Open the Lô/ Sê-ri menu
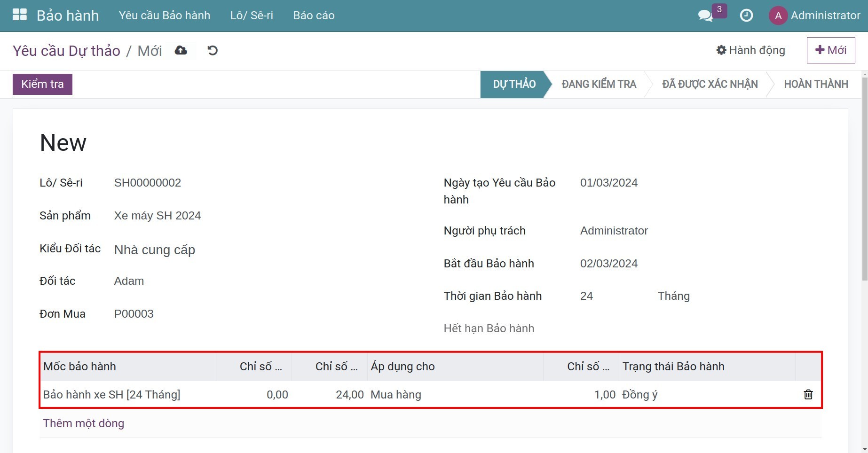This screenshot has width=868, height=453. pos(252,16)
